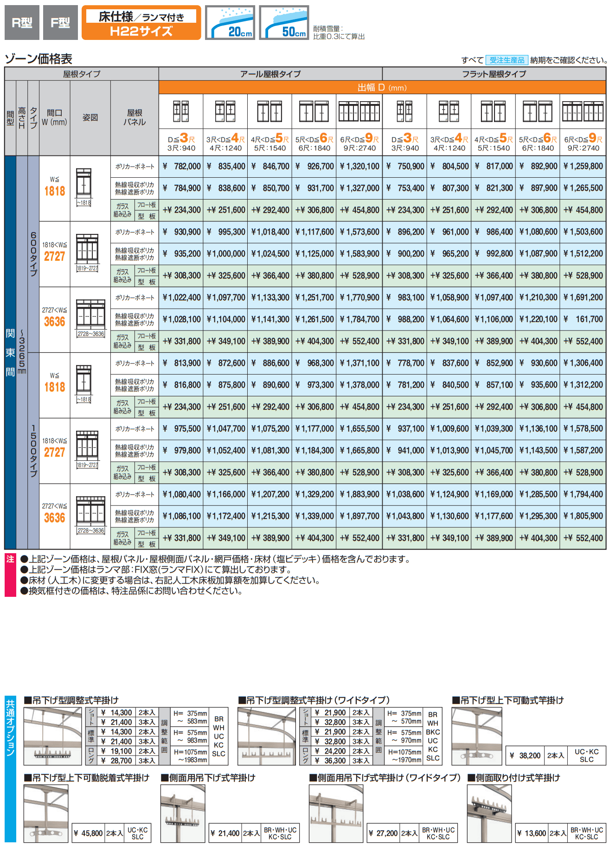Click the 受注生産品 badge

pos(507,60)
